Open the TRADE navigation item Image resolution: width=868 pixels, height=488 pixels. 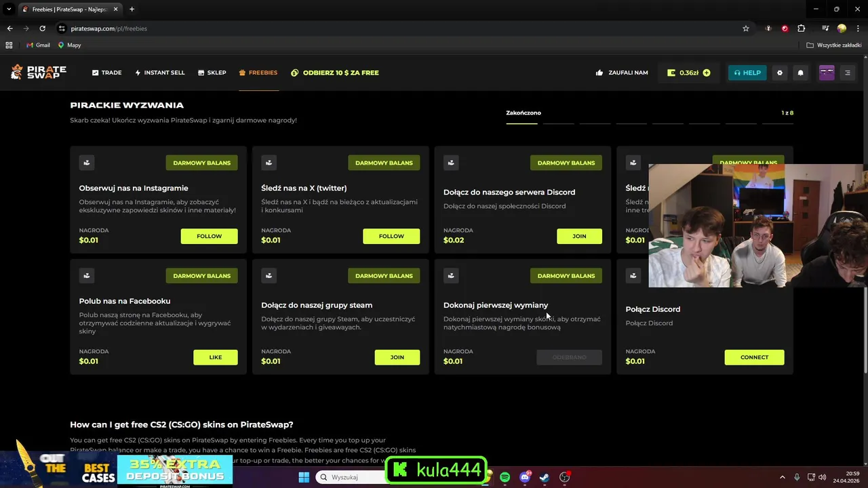[x=107, y=73]
